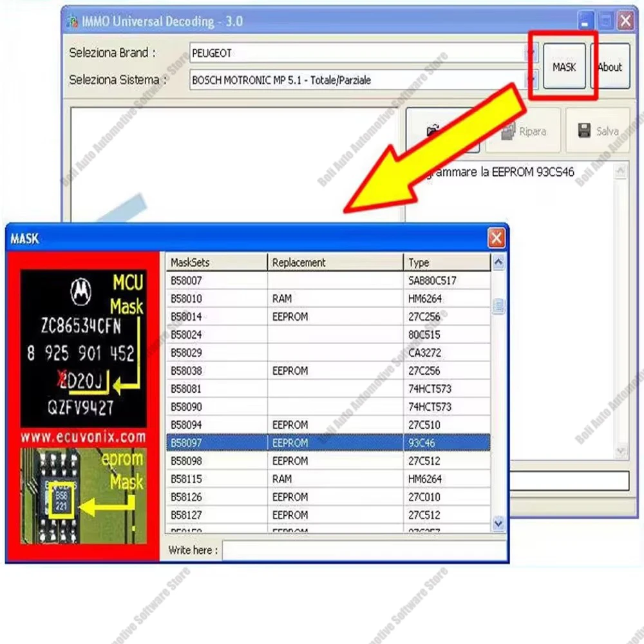Open the Seleziona Brand dropdown showing PEUGEOT
Image resolution: width=644 pixels, height=644 pixels.
pyautogui.click(x=363, y=53)
